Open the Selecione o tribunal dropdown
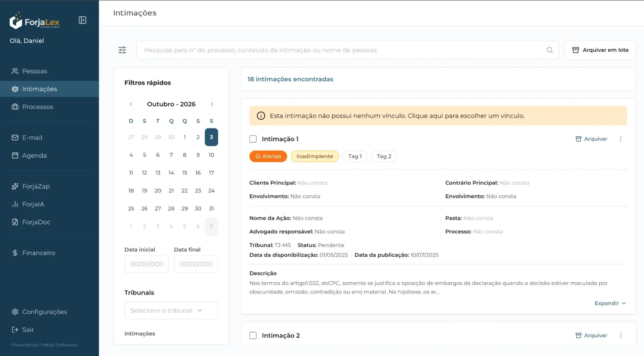The image size is (644, 356). [171, 311]
